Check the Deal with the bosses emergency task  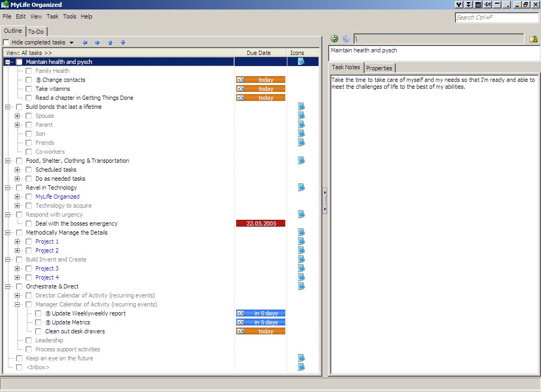[29, 223]
